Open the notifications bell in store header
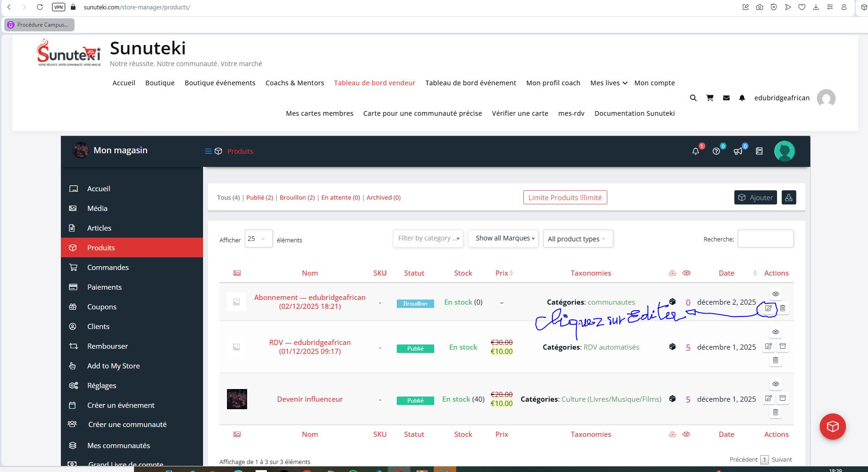This screenshot has height=472, width=868. coord(695,151)
